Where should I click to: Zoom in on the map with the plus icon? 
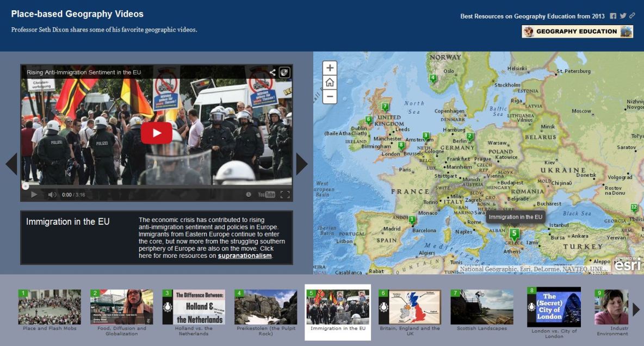click(330, 67)
